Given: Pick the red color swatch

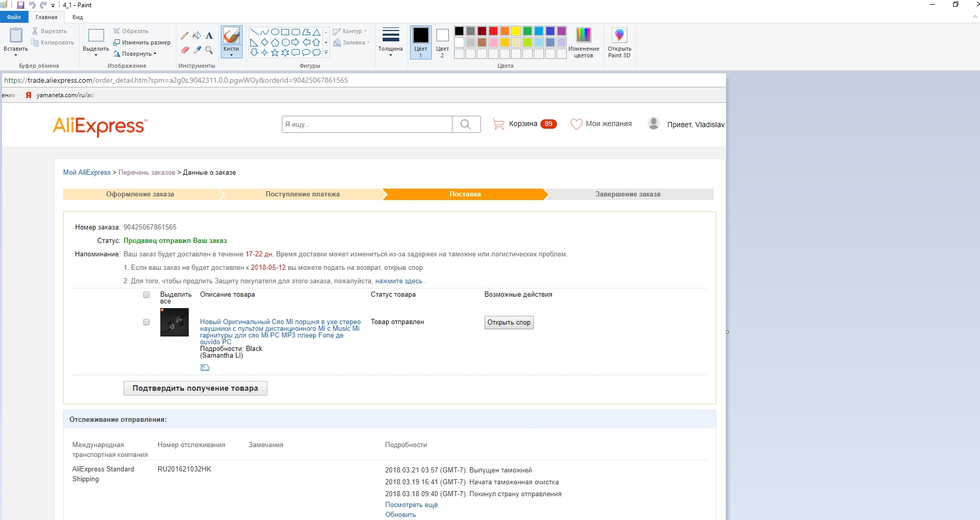Looking at the screenshot, I should tap(493, 31).
